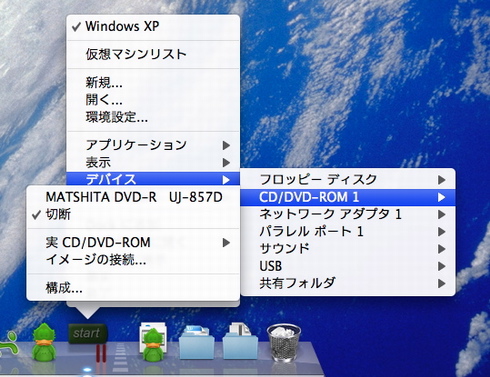
Task: Open the first blue folder stack in the Dock
Action: coord(197,341)
